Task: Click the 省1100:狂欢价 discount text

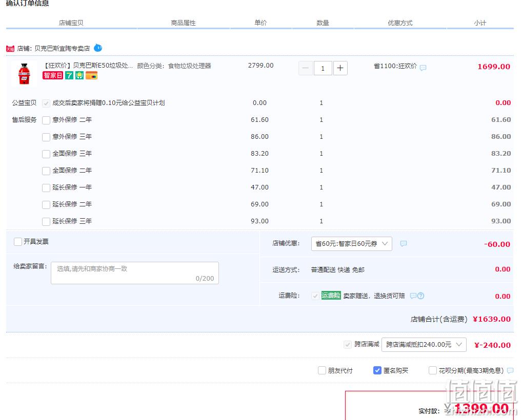Action: pos(395,66)
